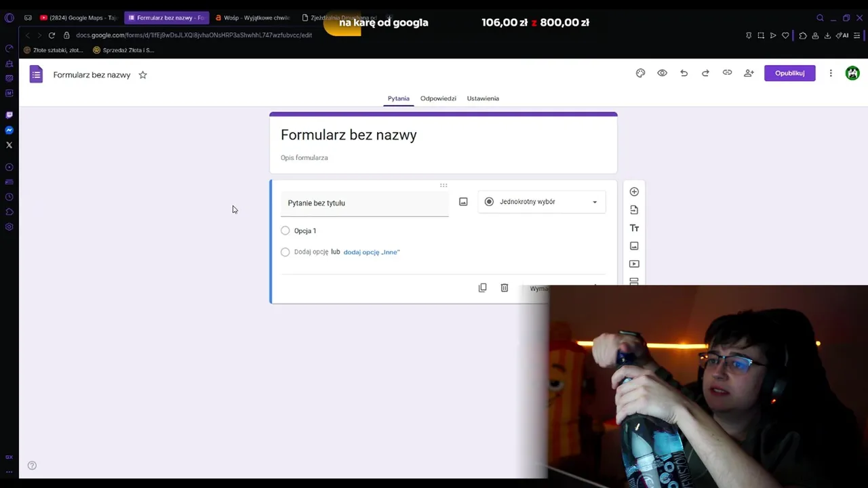Add a new question with the plus icon
This screenshot has width=868, height=488.
coord(634,192)
